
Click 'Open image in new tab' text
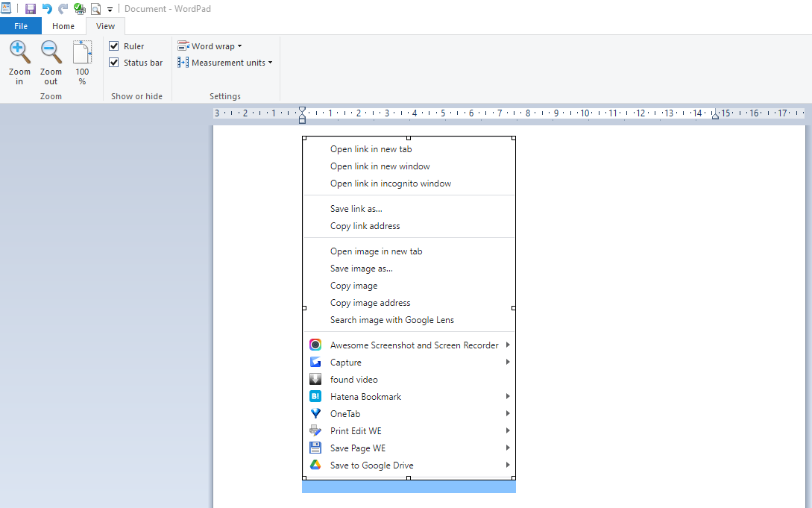pos(376,251)
